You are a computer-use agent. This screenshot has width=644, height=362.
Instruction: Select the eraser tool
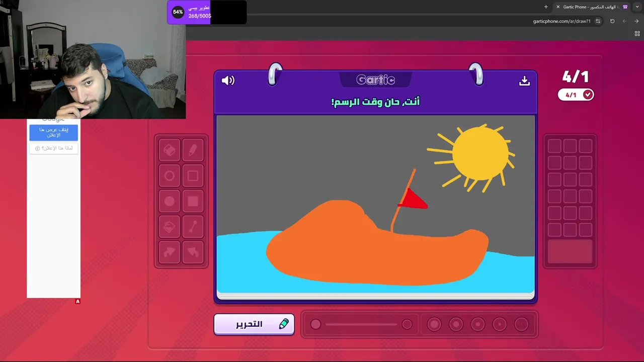coord(170,150)
